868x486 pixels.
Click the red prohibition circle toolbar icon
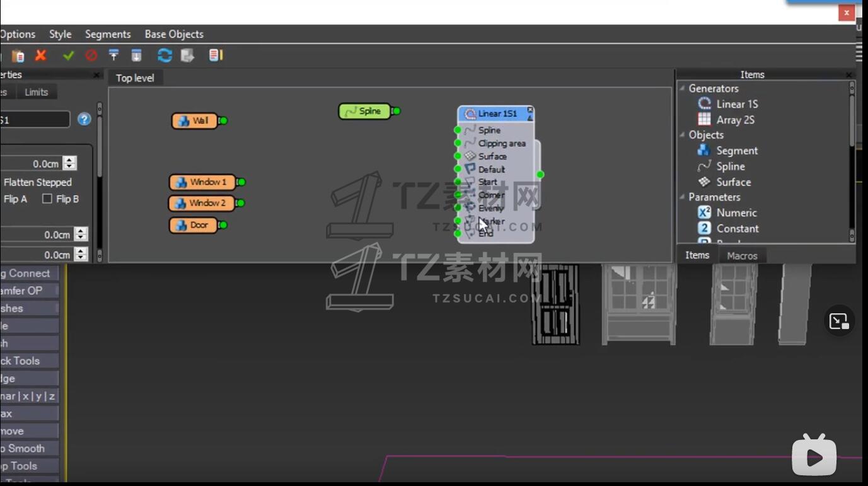click(x=91, y=55)
